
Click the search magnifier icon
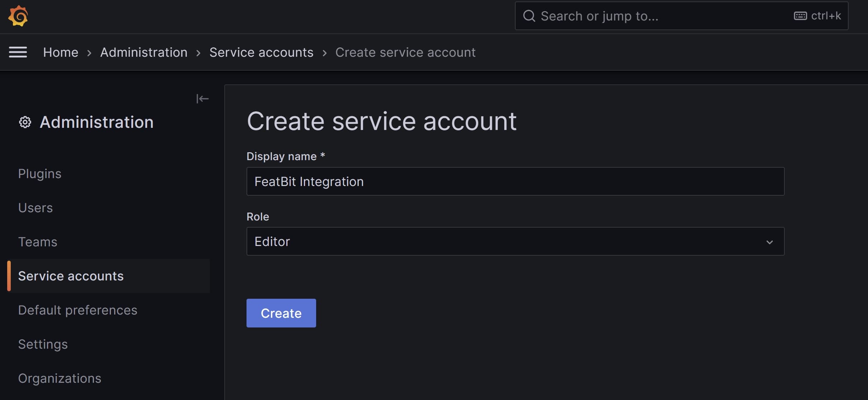pos(529,16)
